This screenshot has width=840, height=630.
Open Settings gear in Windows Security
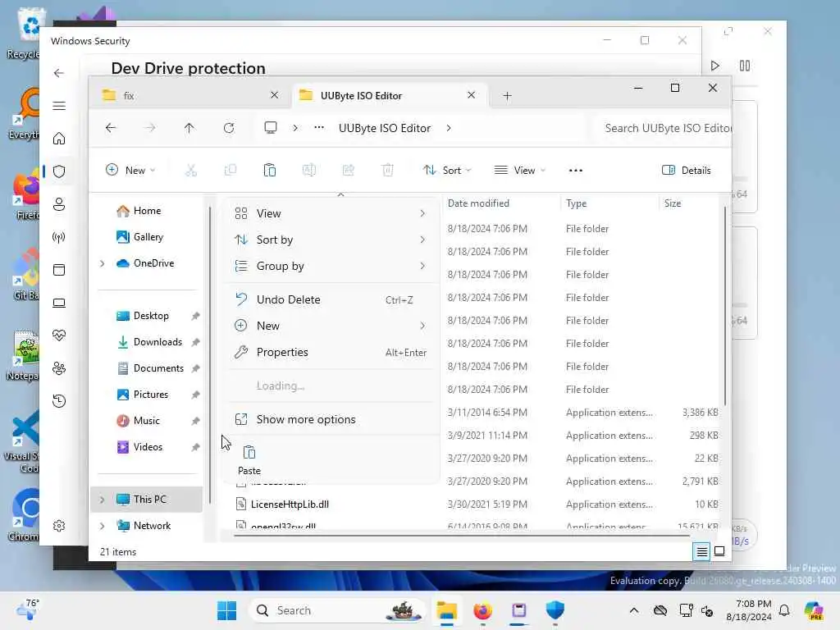[59, 526]
